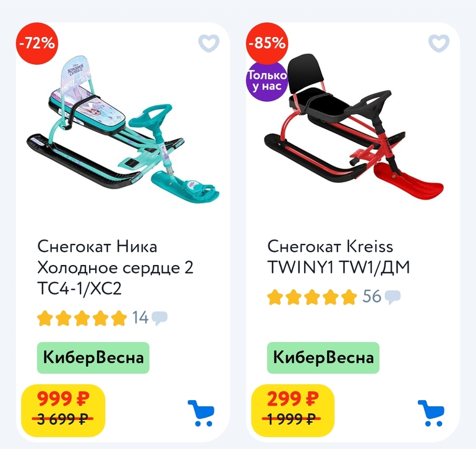Open reviews bubble next to 14
Screen dimensions: 476x449
[159, 318]
